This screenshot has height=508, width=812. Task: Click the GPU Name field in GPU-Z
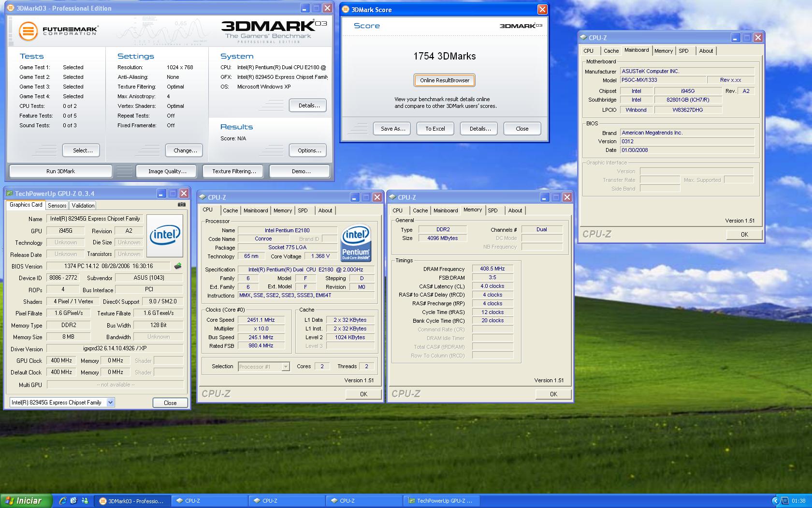coord(95,219)
